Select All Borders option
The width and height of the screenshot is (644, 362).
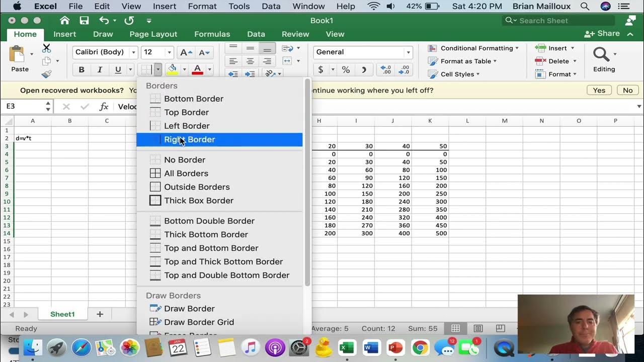219,173
